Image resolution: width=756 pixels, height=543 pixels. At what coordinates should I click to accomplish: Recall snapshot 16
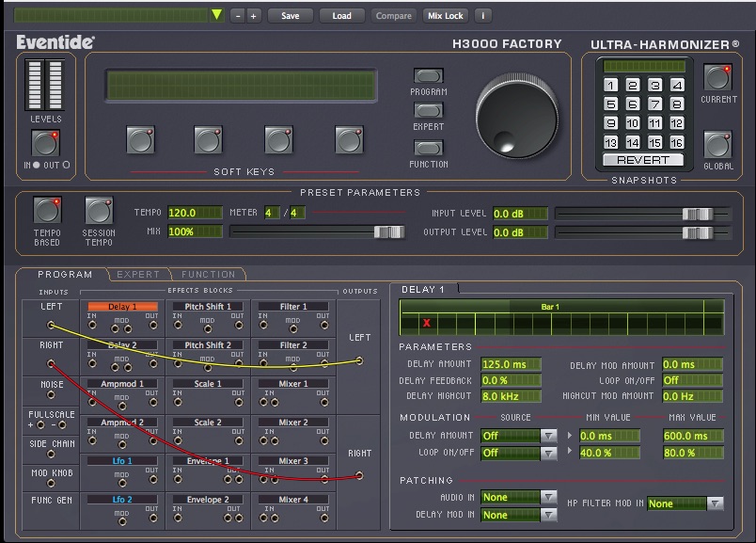pyautogui.click(x=677, y=143)
